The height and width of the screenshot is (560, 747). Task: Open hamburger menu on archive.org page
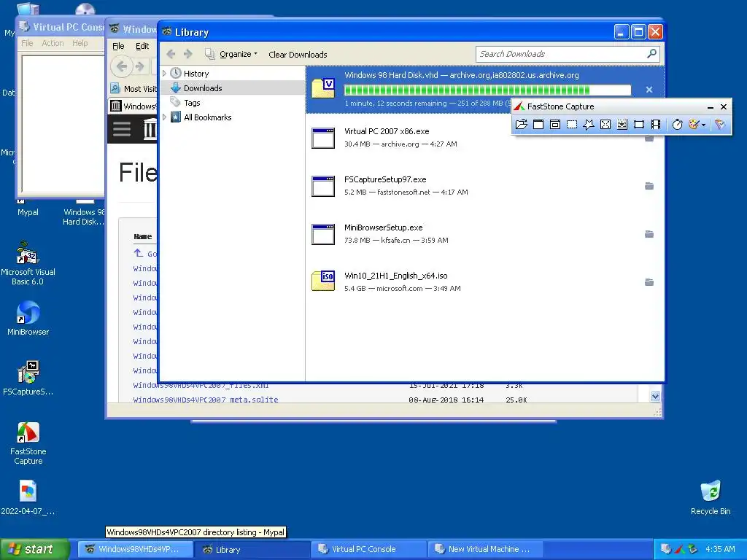coord(122,129)
